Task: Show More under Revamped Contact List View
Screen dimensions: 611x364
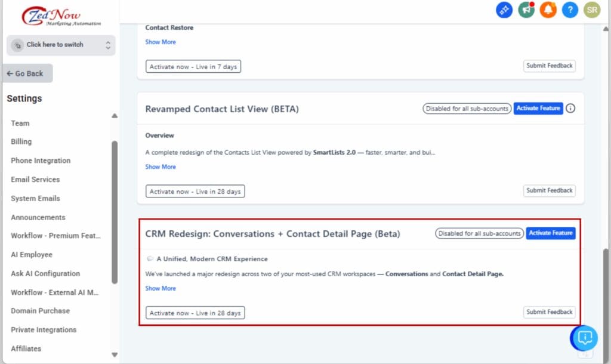Action: (160, 167)
